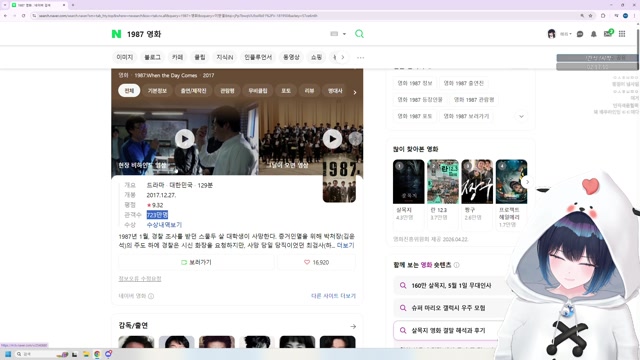Expand the related searches with down chevron
Image resolution: width=640 pixels, height=360 pixels.
click(x=521, y=116)
